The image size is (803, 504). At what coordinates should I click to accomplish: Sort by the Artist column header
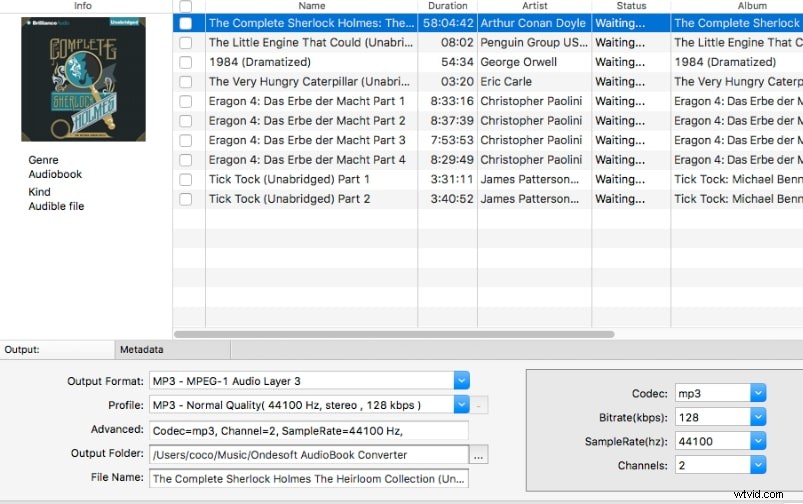[x=535, y=6]
